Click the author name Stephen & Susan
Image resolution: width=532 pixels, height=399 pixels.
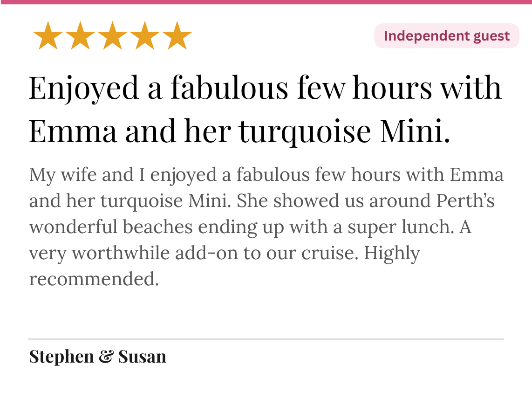click(98, 357)
